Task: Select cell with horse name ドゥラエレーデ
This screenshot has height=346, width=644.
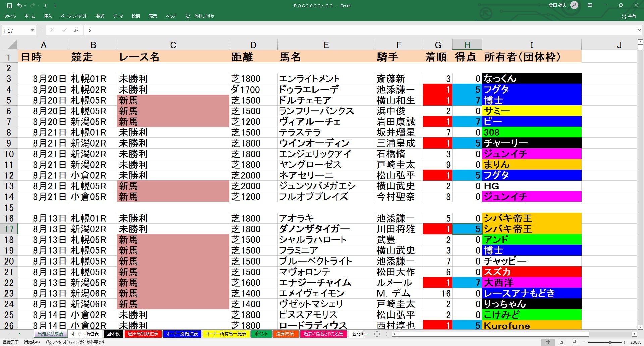Action: [326, 90]
